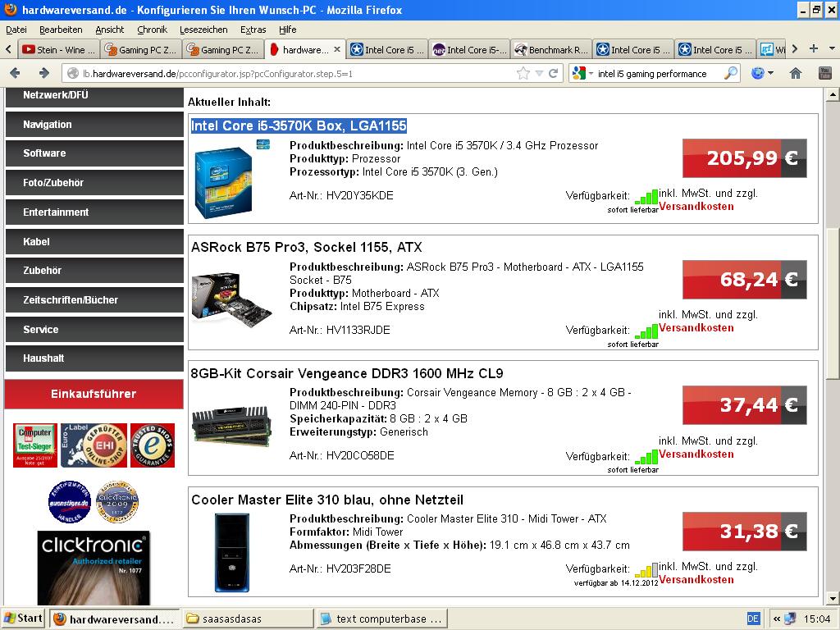The width and height of the screenshot is (840, 630).
Task: Click the YouTube toolbar icon
Action: (825, 73)
